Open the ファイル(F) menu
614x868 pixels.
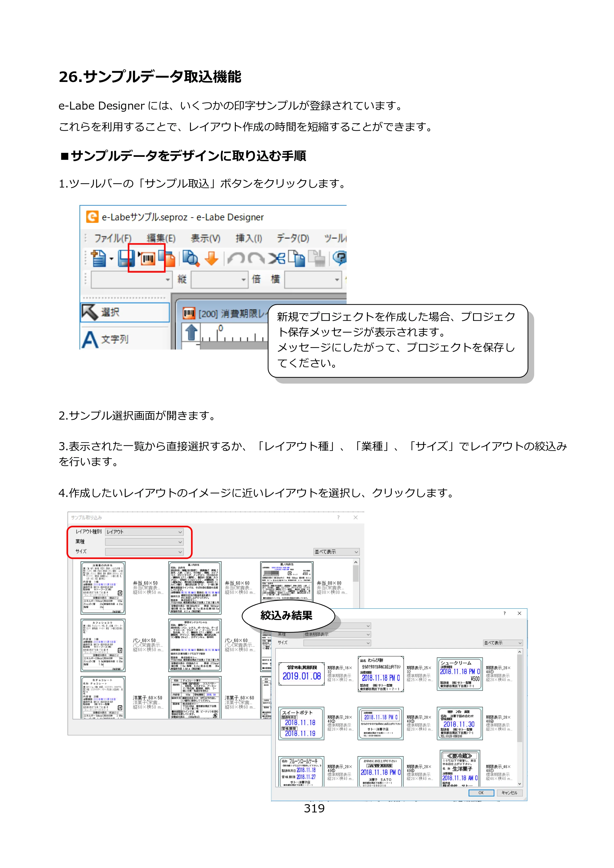coord(113,238)
